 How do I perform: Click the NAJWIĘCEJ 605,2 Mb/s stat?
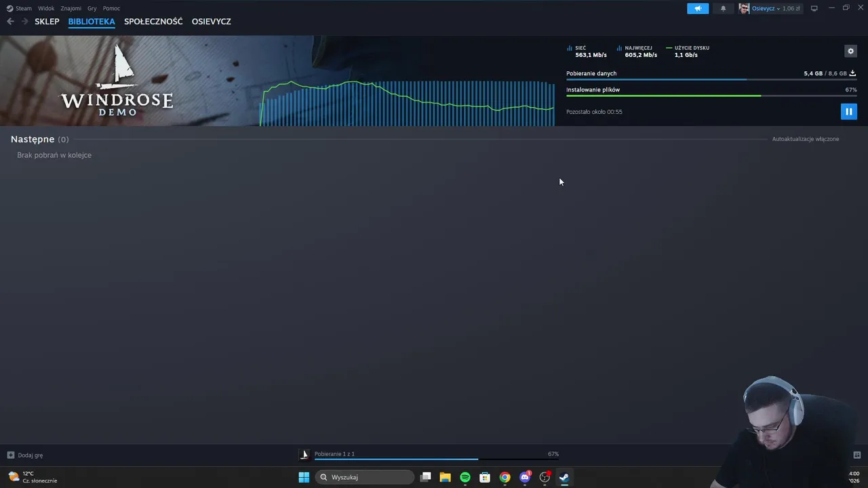point(637,52)
